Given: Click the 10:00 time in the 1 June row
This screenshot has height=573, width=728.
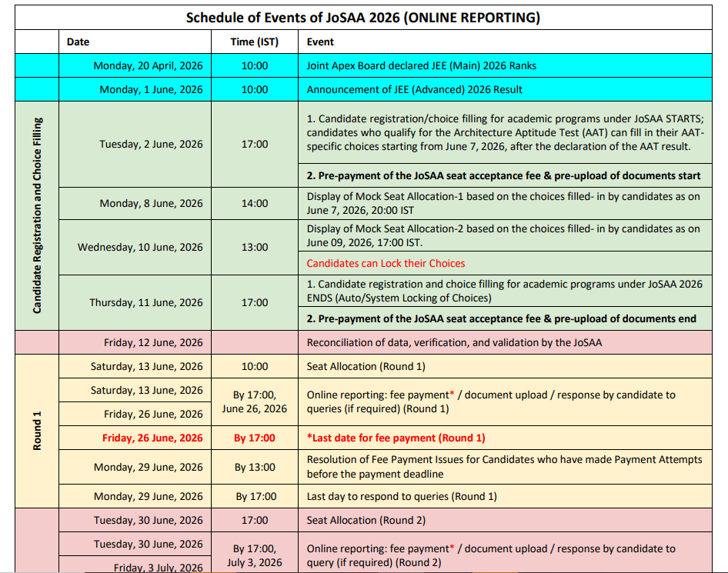Looking at the screenshot, I should [x=255, y=89].
